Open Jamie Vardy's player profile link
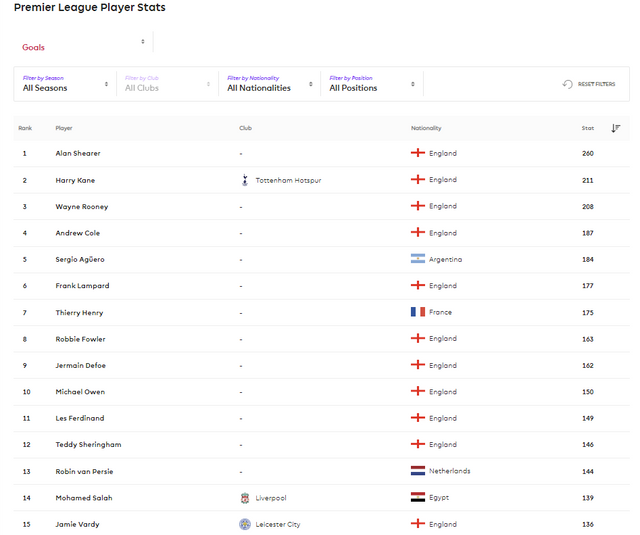Screen dimensions: 640x535 (x=77, y=524)
